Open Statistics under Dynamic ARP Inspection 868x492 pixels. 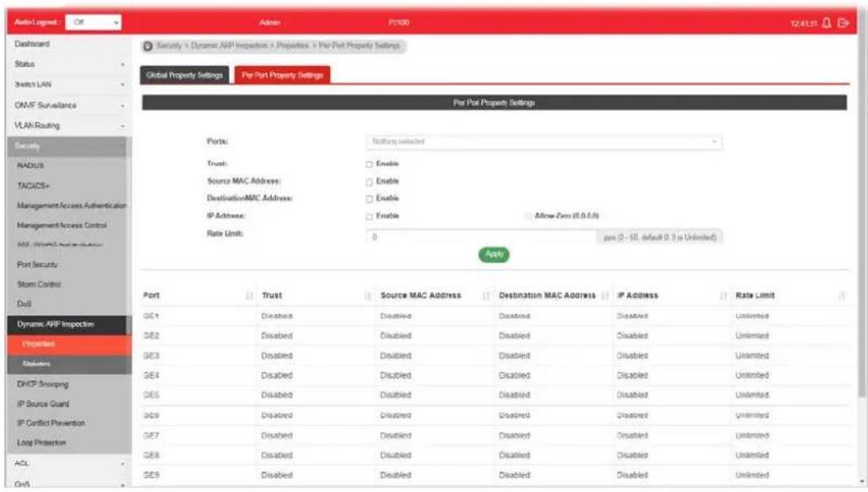pyautogui.click(x=67, y=364)
